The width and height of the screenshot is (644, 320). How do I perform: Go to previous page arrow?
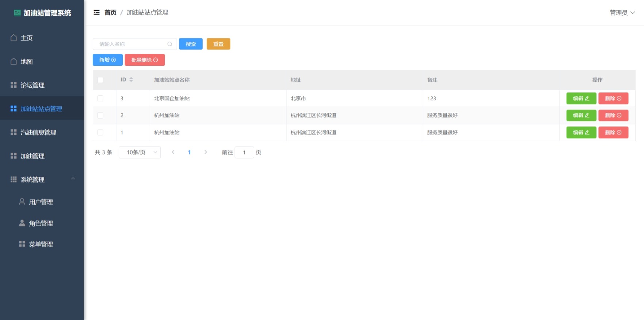point(173,152)
